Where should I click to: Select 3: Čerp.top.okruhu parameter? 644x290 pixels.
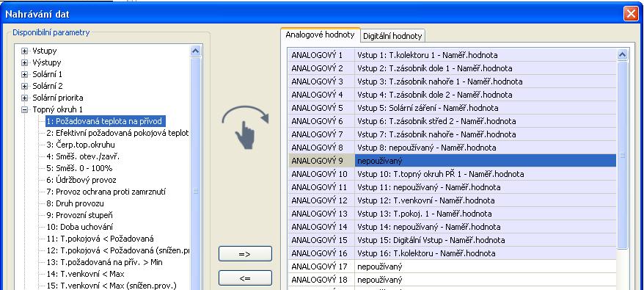81,145
